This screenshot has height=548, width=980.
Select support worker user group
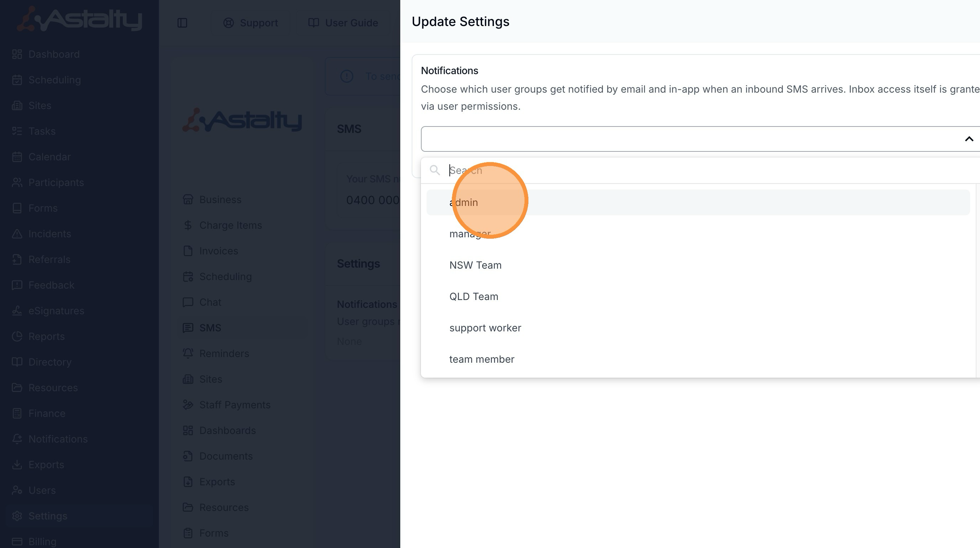tap(698, 328)
